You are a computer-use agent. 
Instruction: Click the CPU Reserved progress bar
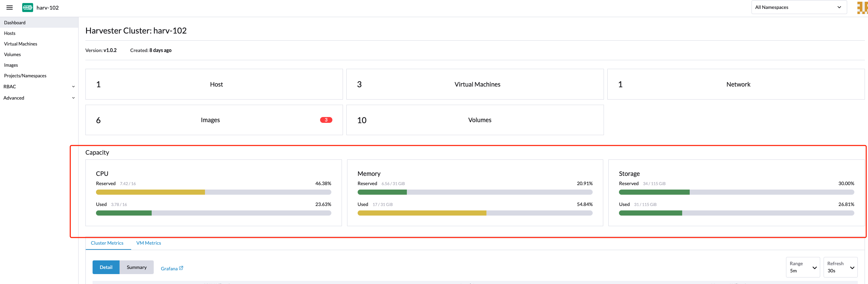point(213,192)
